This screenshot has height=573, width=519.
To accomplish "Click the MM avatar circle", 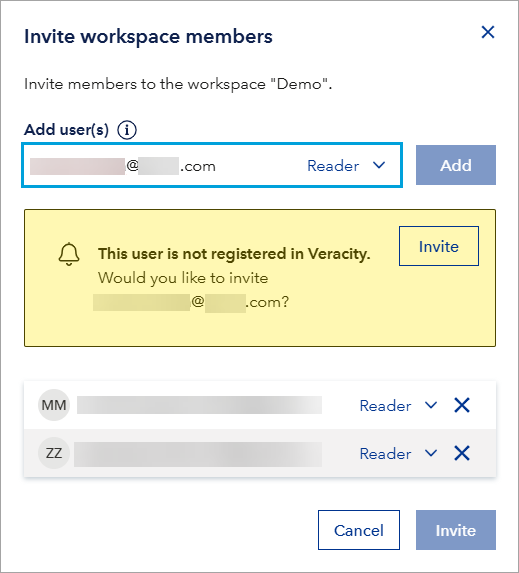I will coord(54,405).
